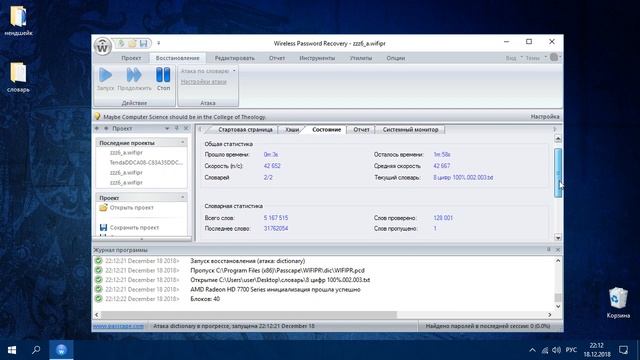Viewport: 640px width, 360px height.
Task: Open the словарь desktop folder
Action: 18,77
